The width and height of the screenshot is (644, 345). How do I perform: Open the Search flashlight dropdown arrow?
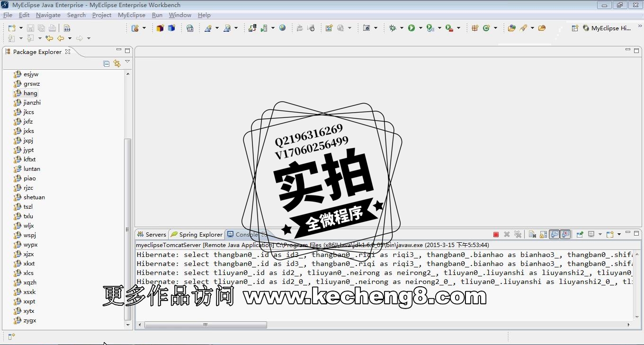(532, 28)
